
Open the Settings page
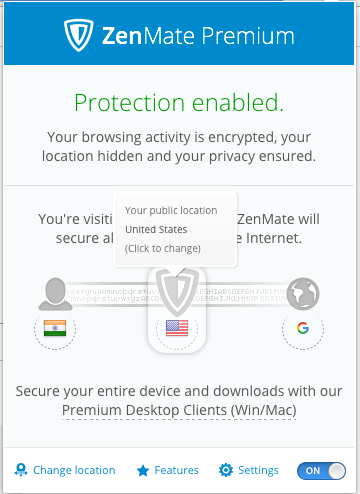(249, 470)
